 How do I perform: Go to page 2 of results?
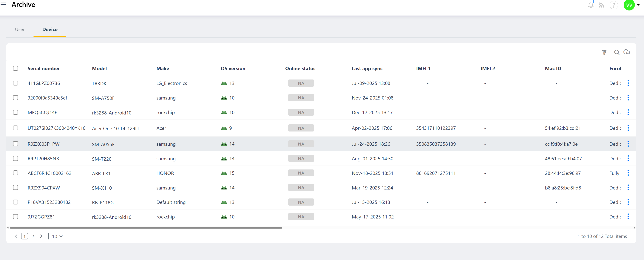coord(33,236)
